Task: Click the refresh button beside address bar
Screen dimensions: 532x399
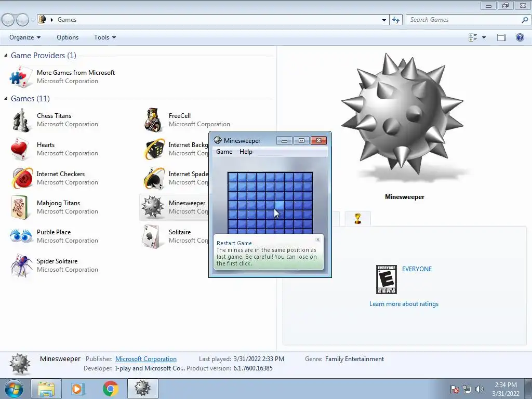Action: [395, 20]
